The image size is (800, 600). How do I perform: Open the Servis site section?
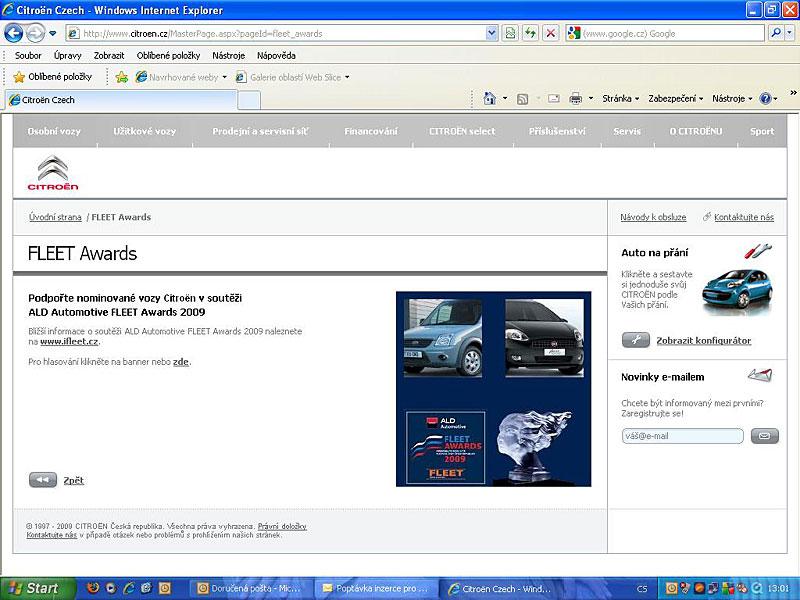click(x=627, y=131)
